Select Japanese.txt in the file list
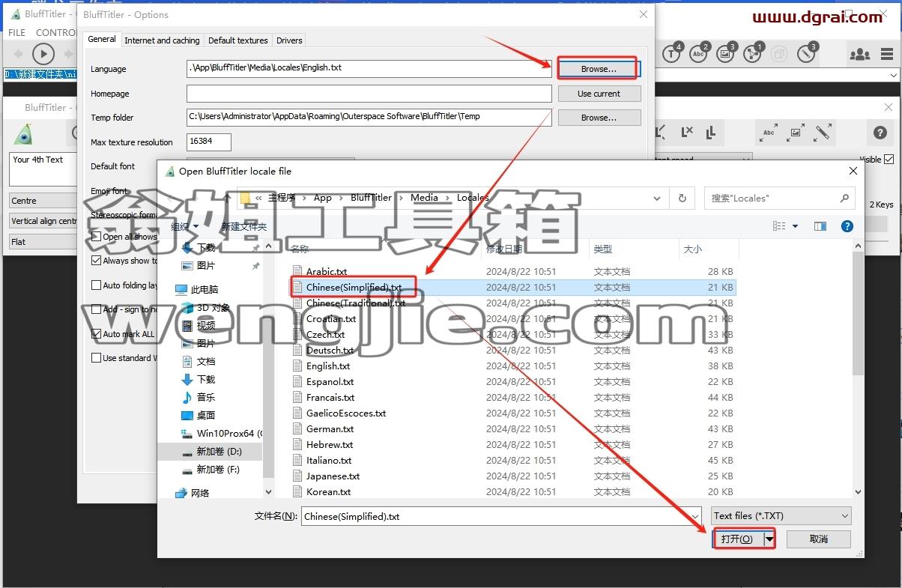 click(333, 476)
